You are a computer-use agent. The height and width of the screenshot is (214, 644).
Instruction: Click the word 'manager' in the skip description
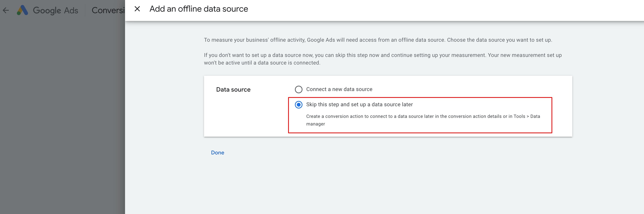point(315,124)
